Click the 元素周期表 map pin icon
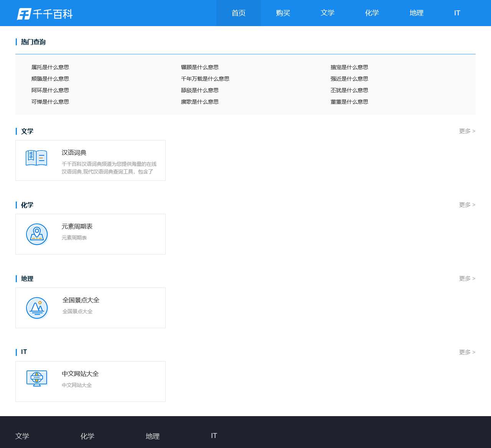The height and width of the screenshot is (448, 491). pos(37,234)
